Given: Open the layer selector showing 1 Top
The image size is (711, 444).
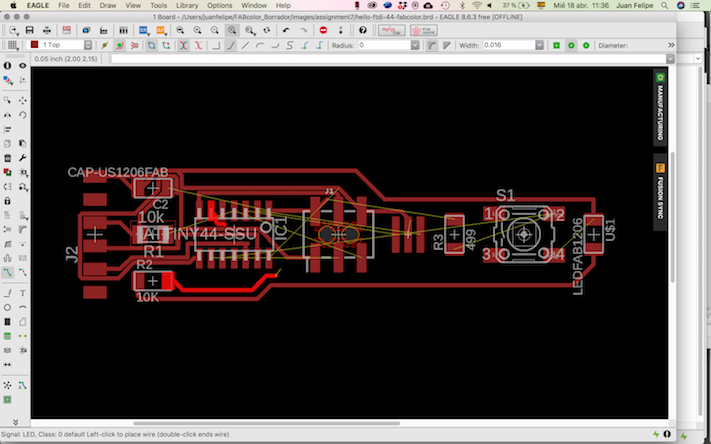Looking at the screenshot, I should pos(62,45).
